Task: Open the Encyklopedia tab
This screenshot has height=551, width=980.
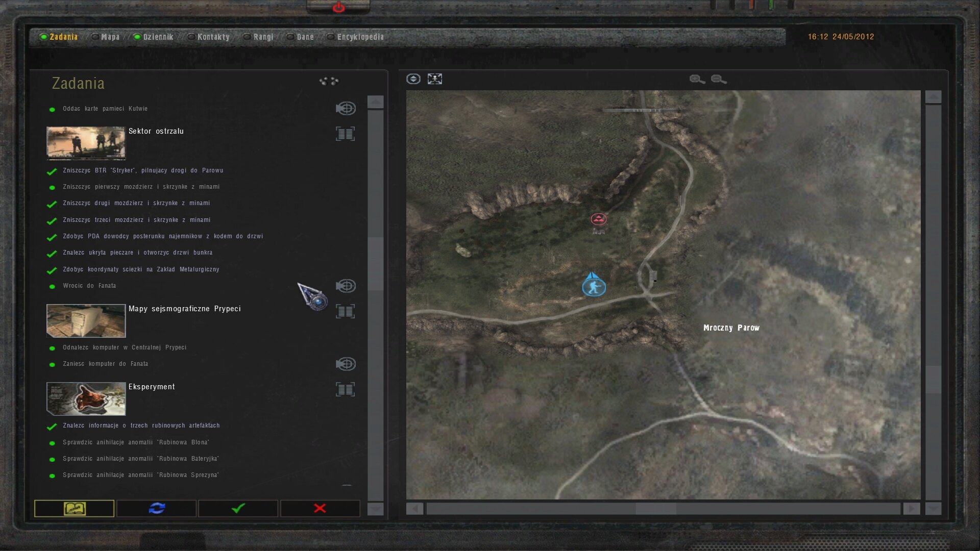Action: [x=360, y=37]
